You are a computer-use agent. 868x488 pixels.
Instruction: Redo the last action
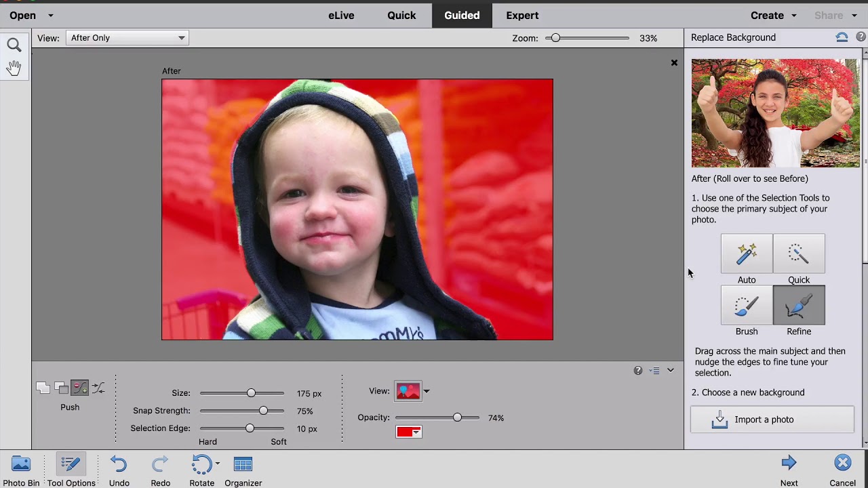[x=160, y=471]
